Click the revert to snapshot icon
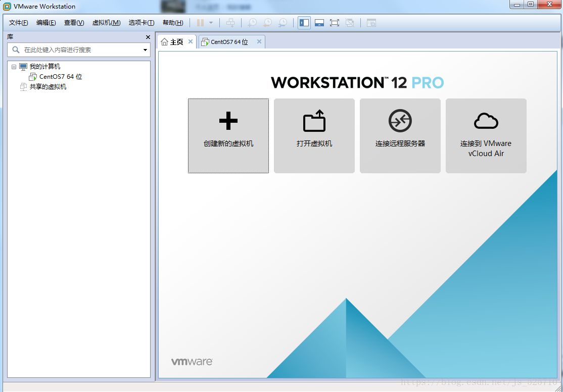This screenshot has width=563, height=392. pos(267,23)
